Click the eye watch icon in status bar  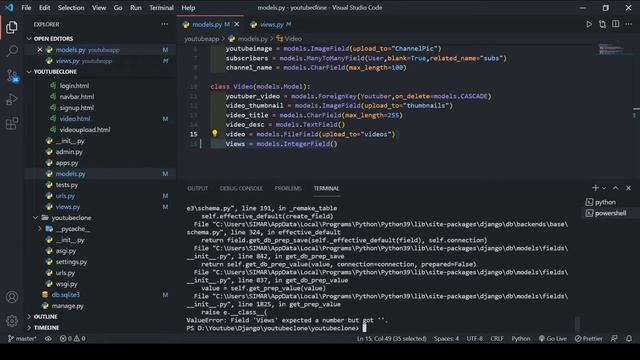click(x=48, y=338)
